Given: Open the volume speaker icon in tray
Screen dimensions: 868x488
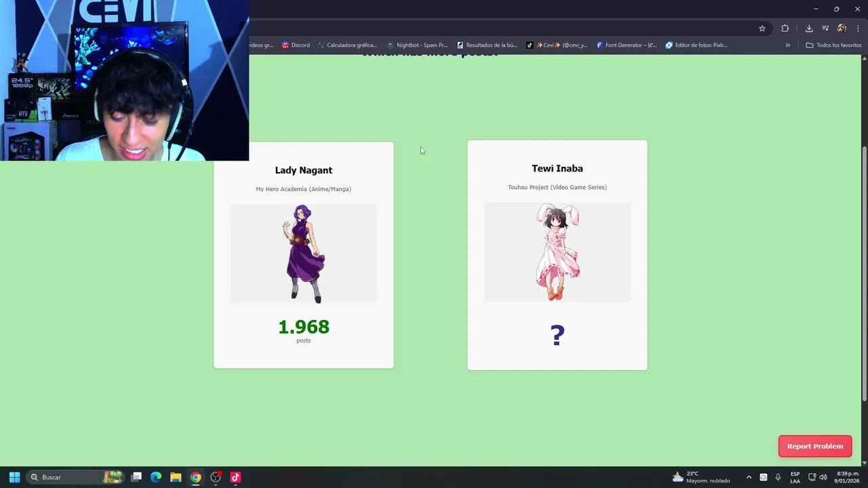Looking at the screenshot, I should [823, 477].
